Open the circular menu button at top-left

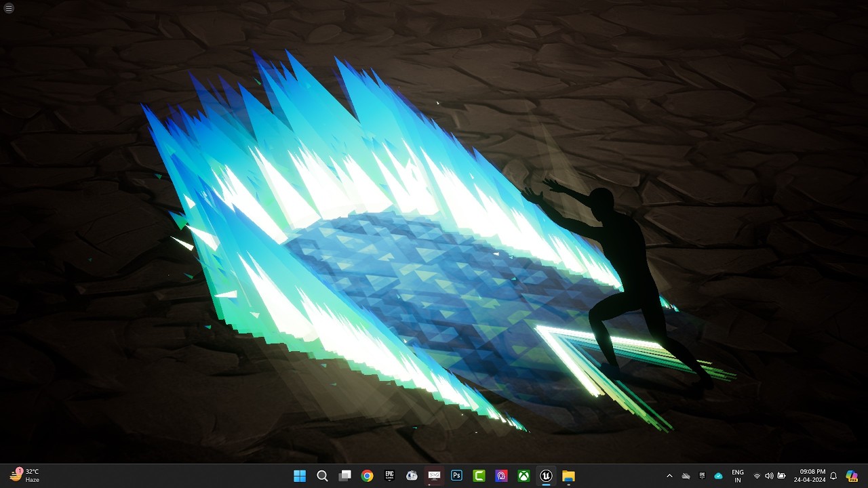[x=9, y=8]
